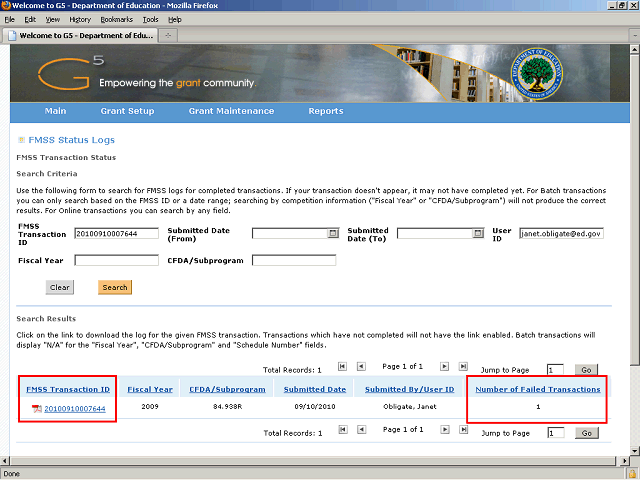Viewport: 640px width, 480px height.
Task: Sort by CFDA/Subprogram column
Action: 227,389
